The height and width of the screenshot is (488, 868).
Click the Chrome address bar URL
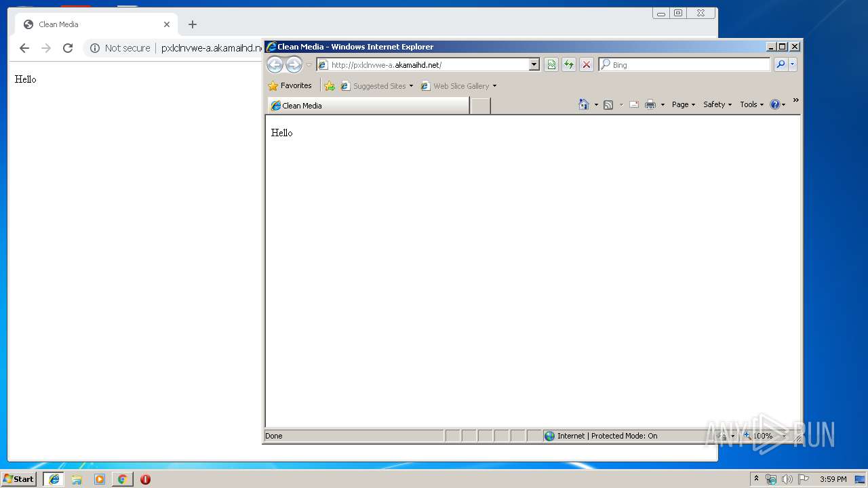212,48
